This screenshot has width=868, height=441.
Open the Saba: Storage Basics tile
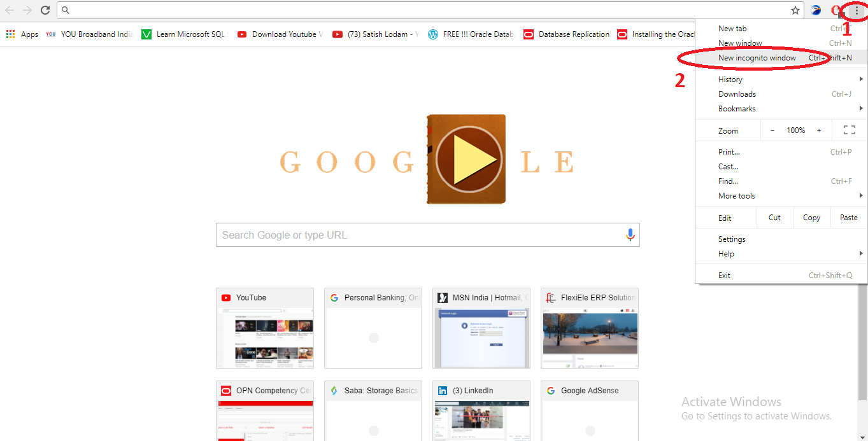(x=373, y=410)
